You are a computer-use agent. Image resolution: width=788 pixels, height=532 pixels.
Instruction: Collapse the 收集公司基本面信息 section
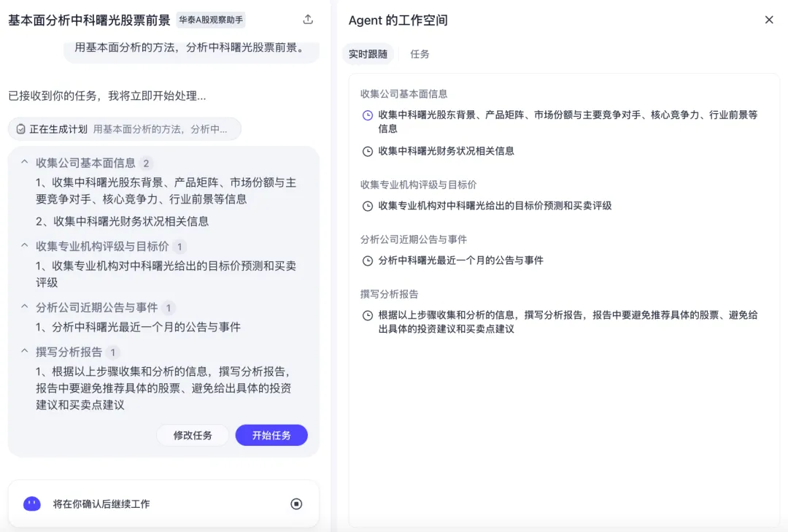pos(25,163)
